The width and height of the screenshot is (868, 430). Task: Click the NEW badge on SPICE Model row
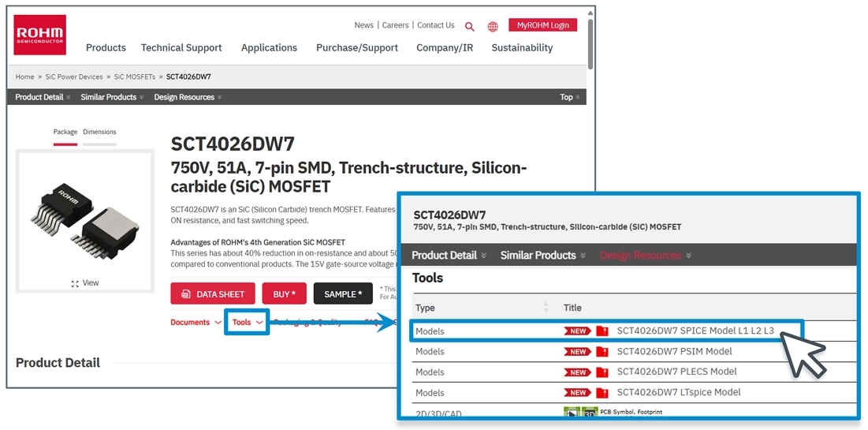577,331
